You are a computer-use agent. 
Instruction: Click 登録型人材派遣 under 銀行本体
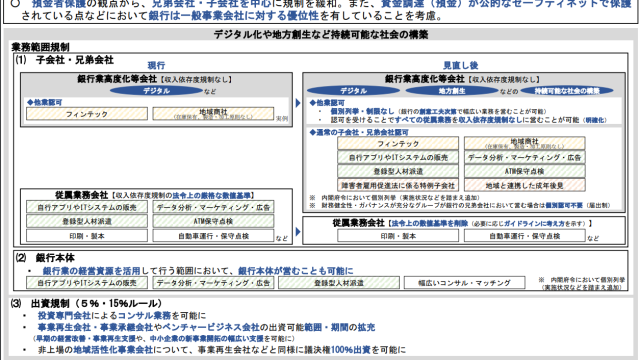[x=339, y=282]
